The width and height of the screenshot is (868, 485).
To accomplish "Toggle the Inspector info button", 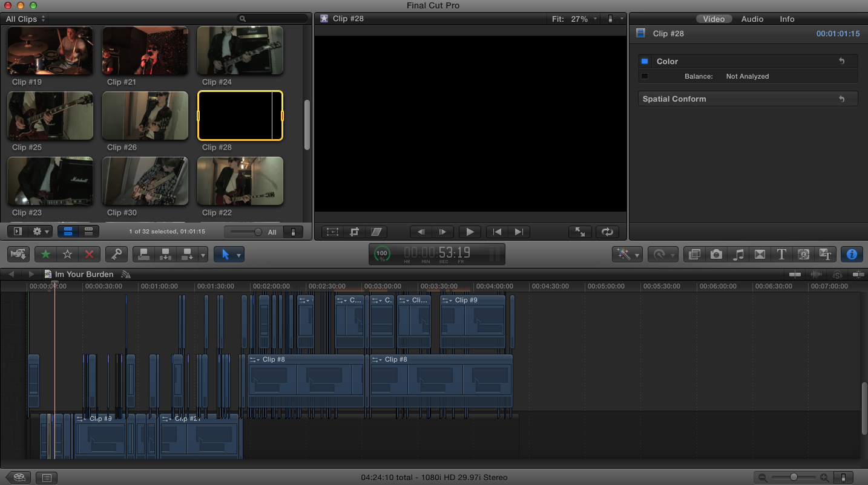I will coord(852,255).
